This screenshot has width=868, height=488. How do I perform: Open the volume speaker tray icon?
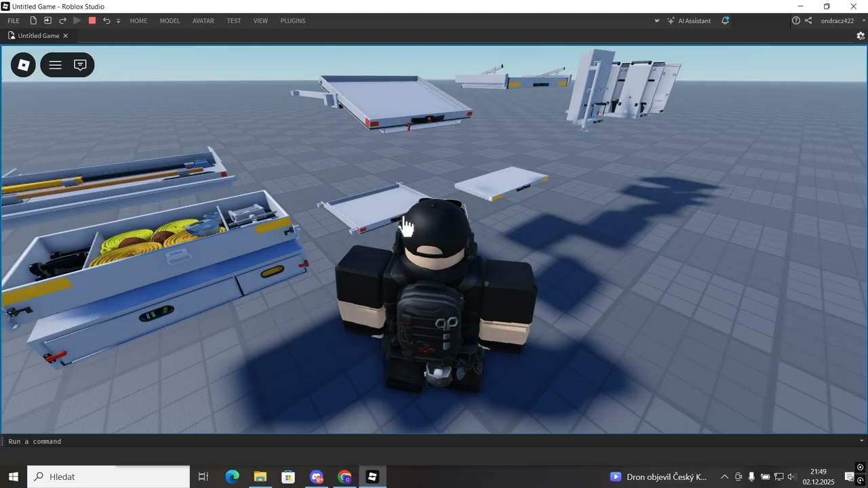tap(791, 477)
